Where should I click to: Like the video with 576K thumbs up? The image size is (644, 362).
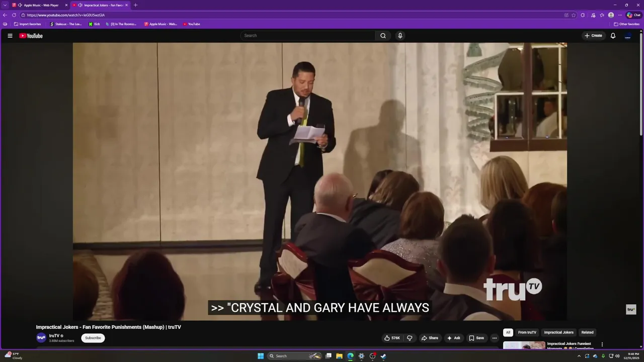coord(392,338)
